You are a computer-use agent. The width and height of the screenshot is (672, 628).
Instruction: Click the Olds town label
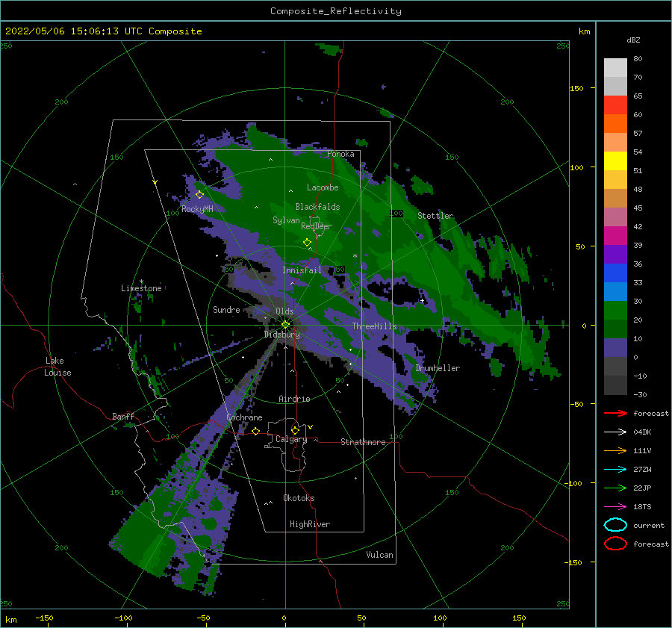click(x=284, y=311)
